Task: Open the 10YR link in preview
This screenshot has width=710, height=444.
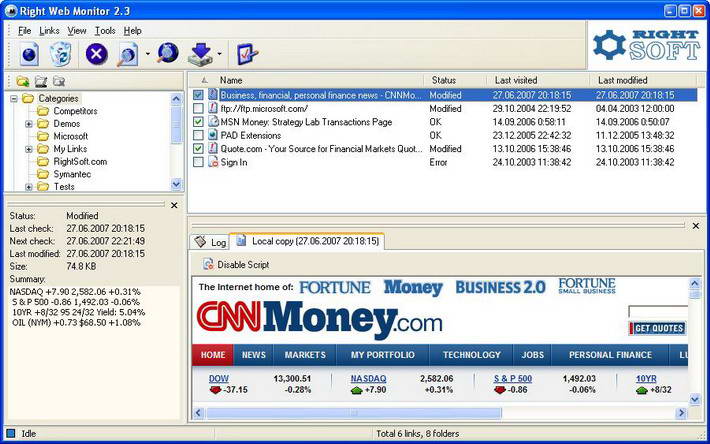Action: (646, 378)
